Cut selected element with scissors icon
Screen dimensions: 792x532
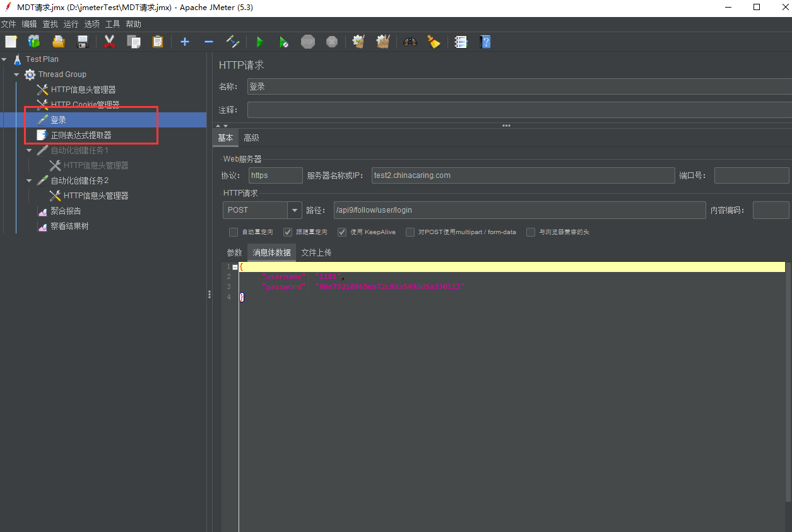109,42
